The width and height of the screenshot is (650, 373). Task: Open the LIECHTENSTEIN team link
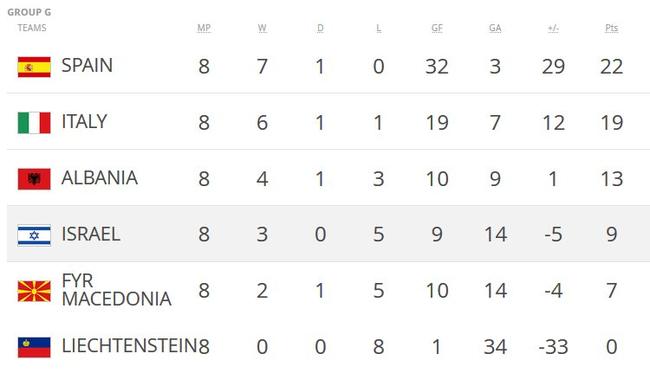tap(129, 346)
